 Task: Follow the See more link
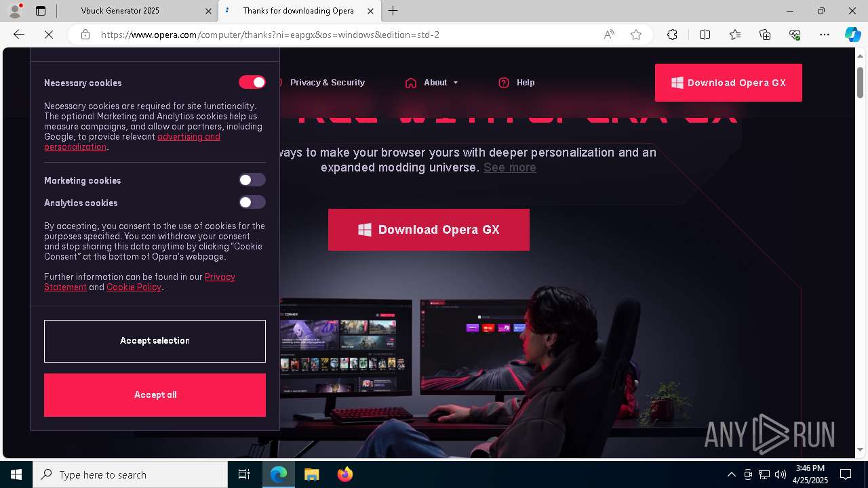[510, 167]
